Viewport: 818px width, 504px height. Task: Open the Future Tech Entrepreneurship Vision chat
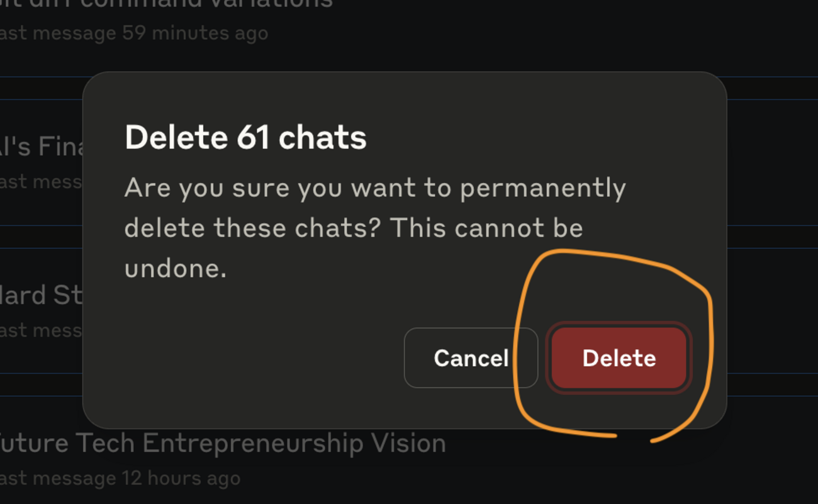click(223, 444)
